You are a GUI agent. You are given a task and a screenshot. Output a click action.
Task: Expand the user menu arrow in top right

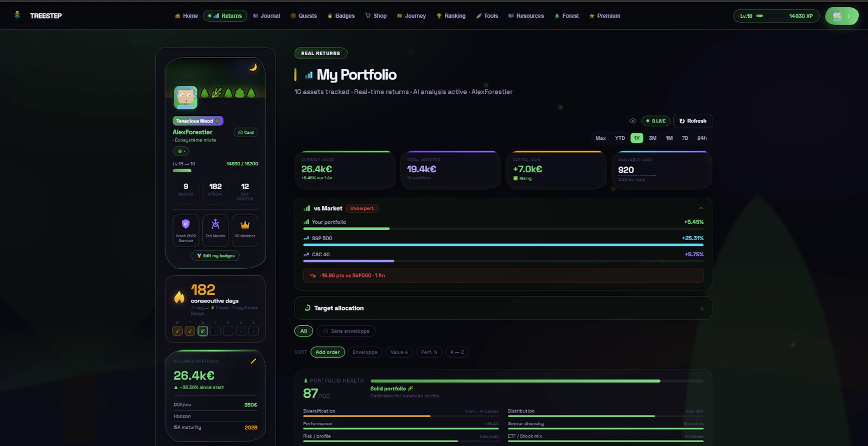(x=849, y=16)
